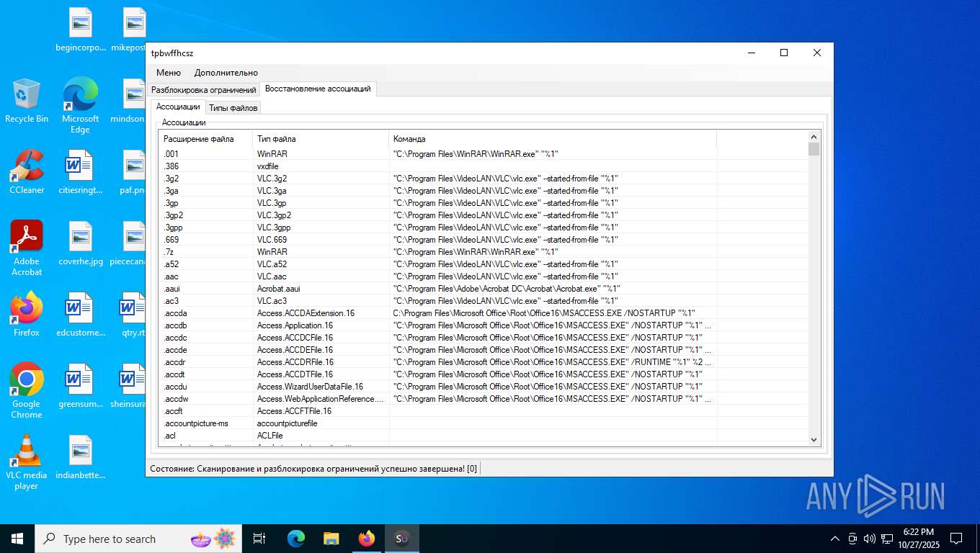Open the Recycle Bin desktop icon
Image resolution: width=980 pixels, height=553 pixels.
27,102
